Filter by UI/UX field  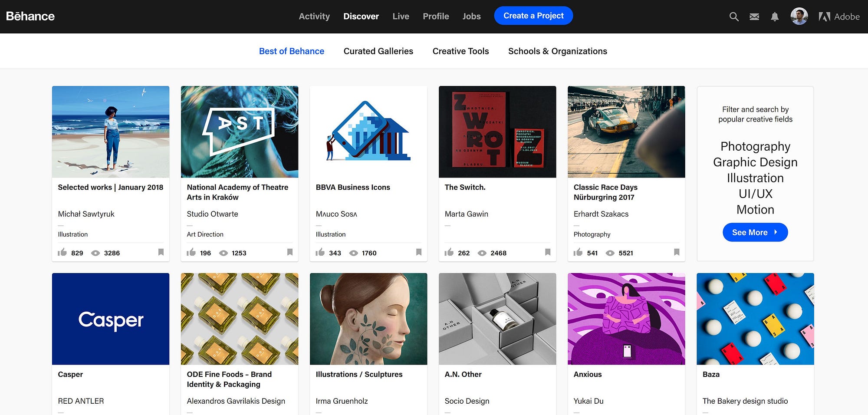coord(755,194)
